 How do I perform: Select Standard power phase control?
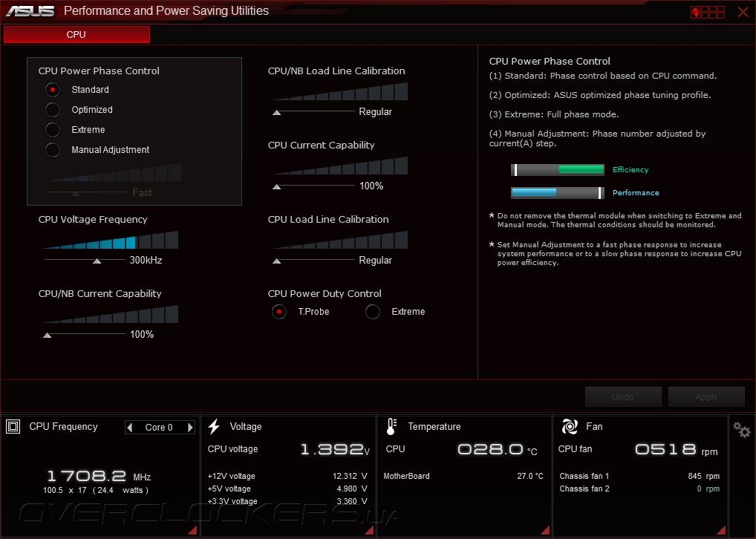[x=53, y=90]
